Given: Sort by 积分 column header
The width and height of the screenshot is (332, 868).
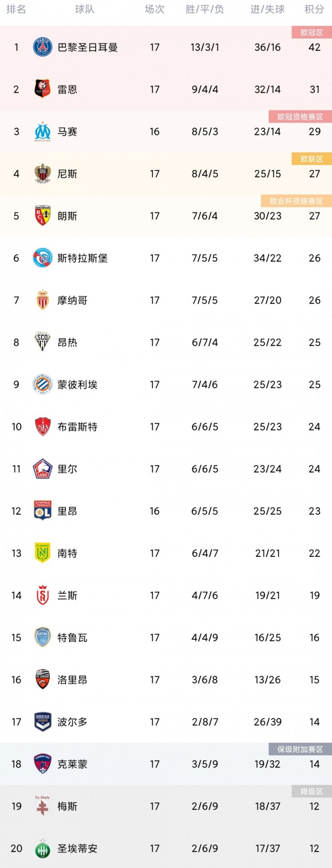Looking at the screenshot, I should (x=314, y=9).
